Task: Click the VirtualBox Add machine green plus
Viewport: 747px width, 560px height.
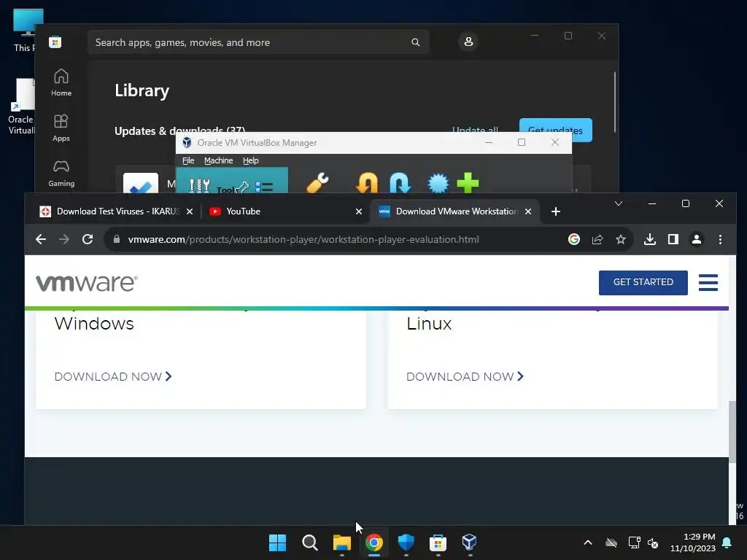Action: [468, 183]
